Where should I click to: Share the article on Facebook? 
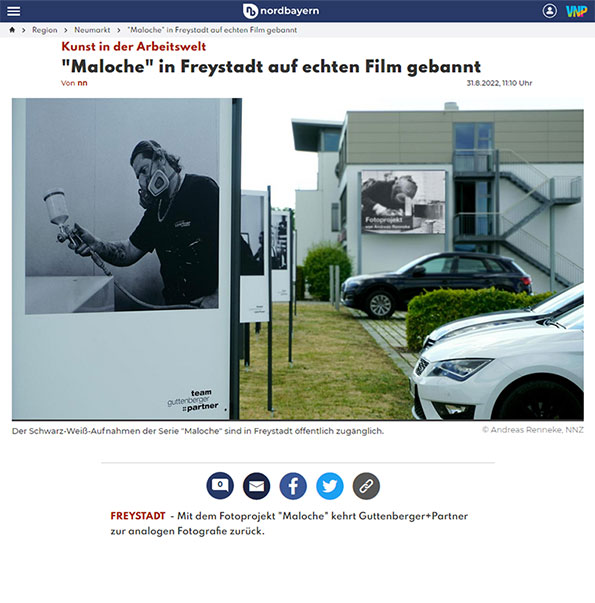point(293,486)
